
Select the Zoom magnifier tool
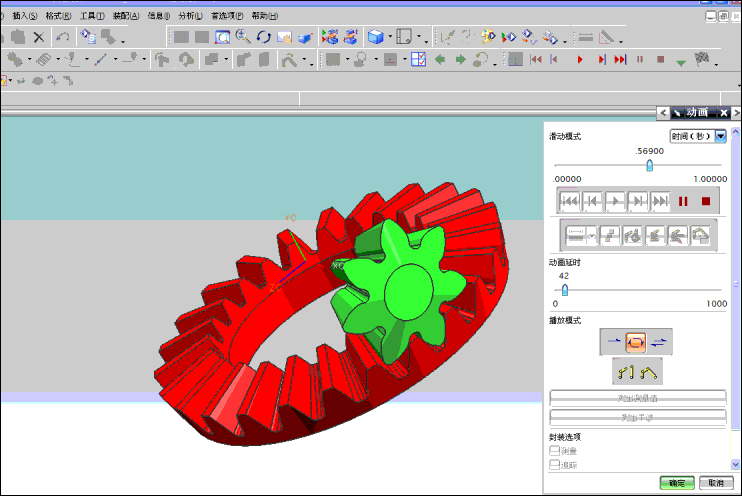click(x=243, y=37)
